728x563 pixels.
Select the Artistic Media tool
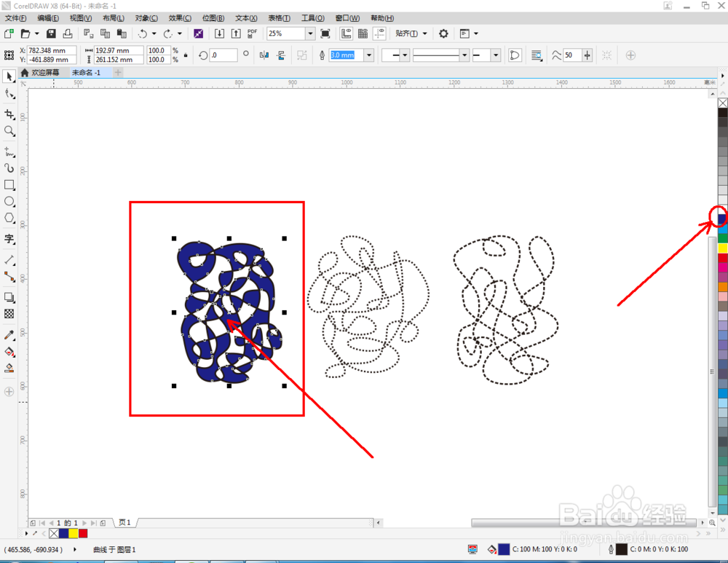(9, 168)
